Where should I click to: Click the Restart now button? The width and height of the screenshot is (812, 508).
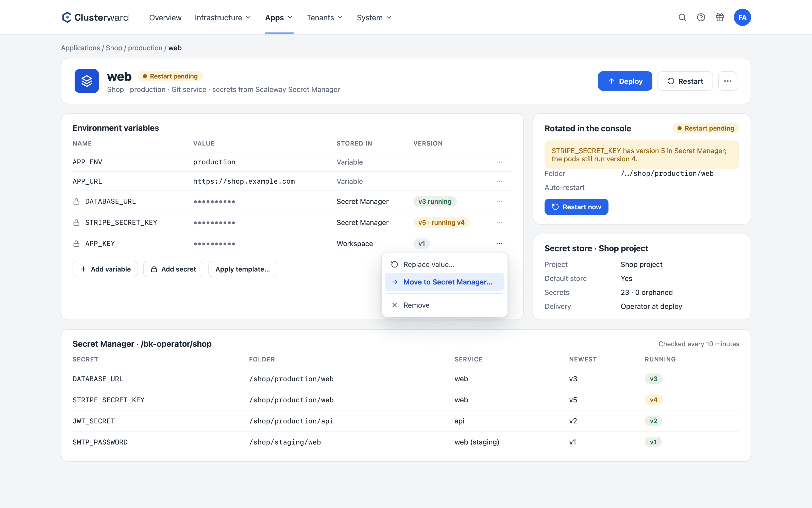(x=576, y=207)
